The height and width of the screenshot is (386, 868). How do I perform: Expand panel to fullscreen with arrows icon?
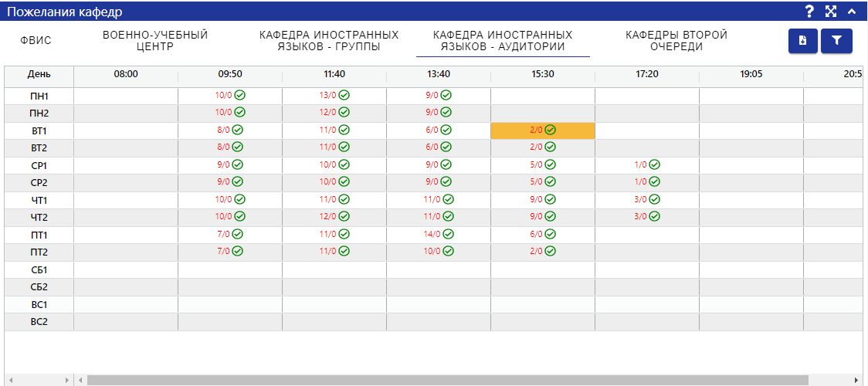(x=830, y=11)
